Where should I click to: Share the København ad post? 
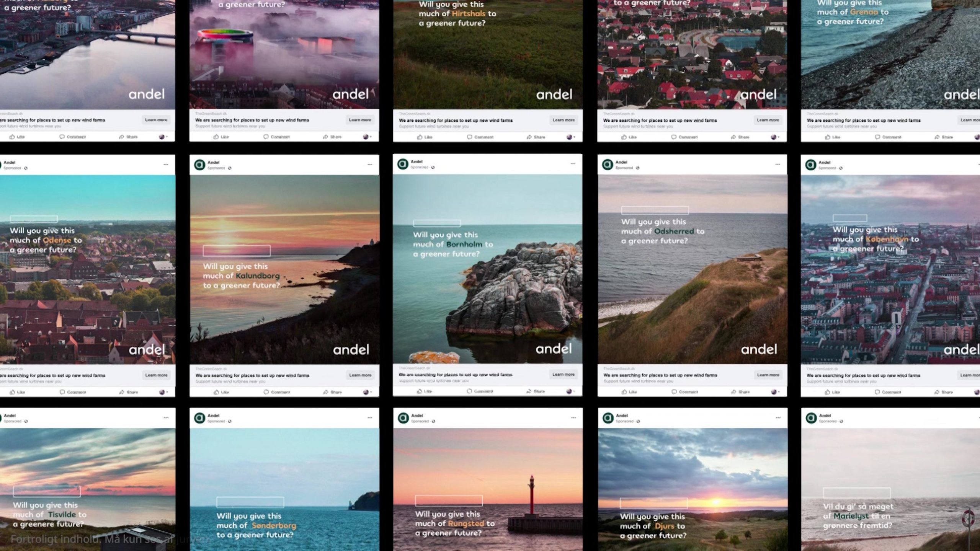[x=944, y=392]
